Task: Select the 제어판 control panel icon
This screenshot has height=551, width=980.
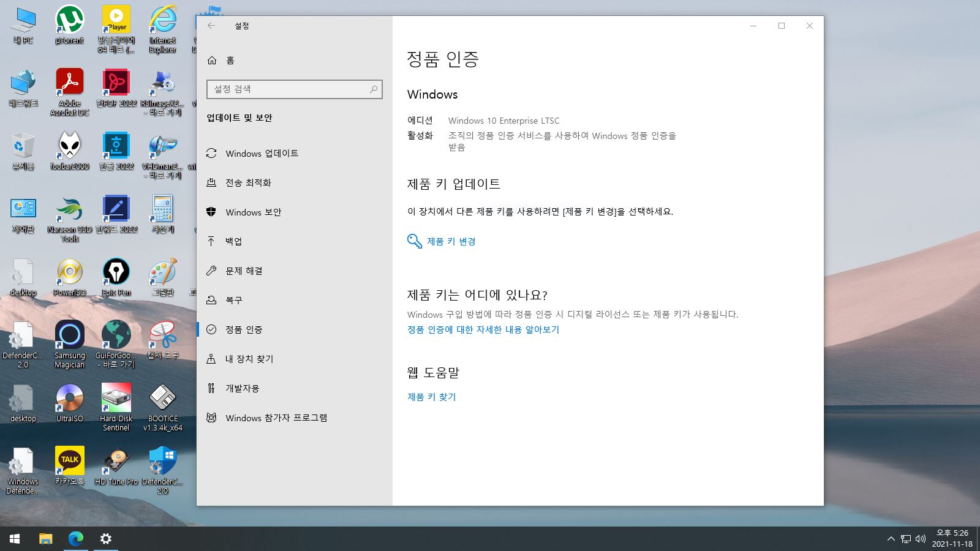Action: 23,215
